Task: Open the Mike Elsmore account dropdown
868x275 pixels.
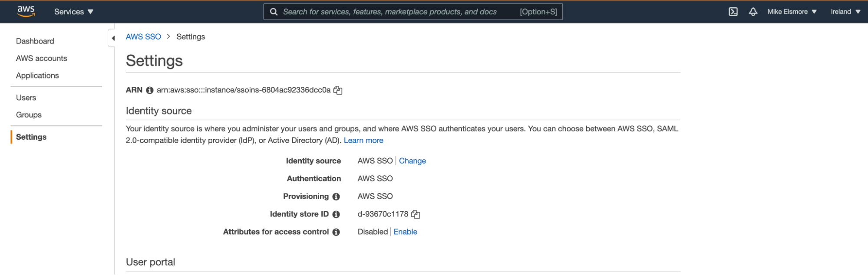Action: pyautogui.click(x=792, y=12)
